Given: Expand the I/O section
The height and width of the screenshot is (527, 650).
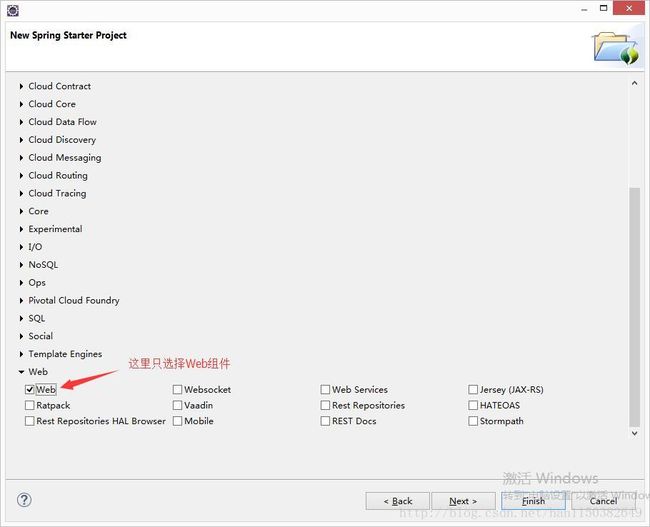Looking at the screenshot, I should 21,247.
